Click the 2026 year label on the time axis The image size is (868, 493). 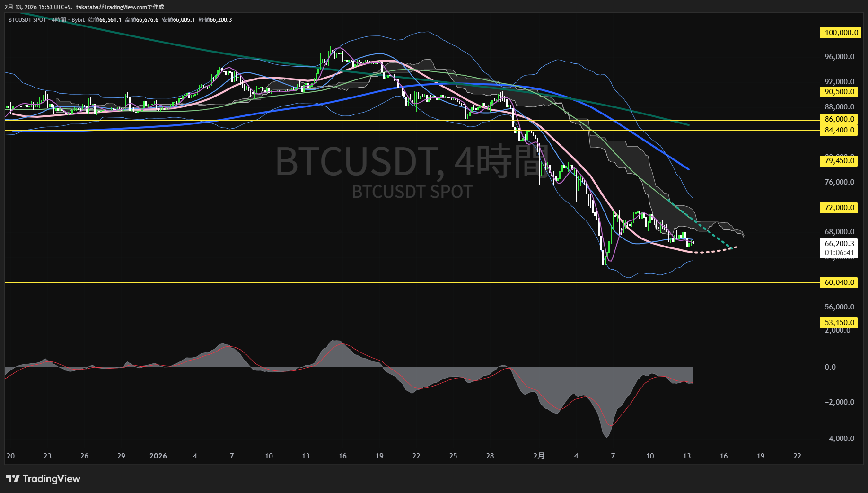[158, 456]
